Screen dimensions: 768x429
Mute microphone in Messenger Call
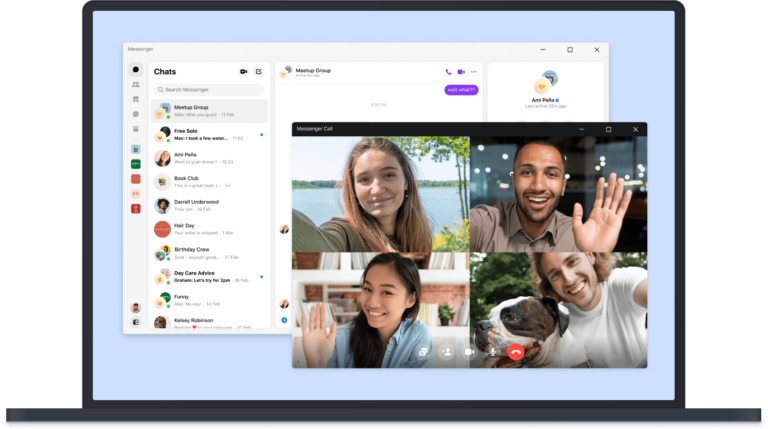[x=493, y=352]
